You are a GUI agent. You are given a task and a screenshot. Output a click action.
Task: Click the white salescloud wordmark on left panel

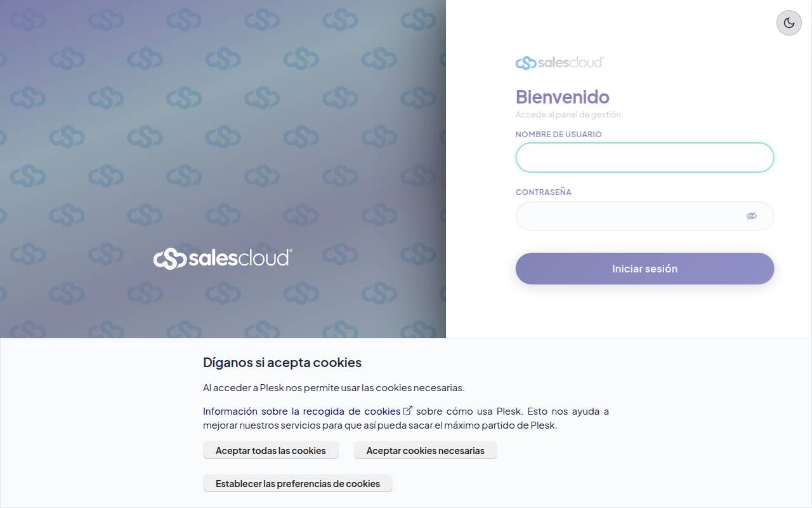pos(240,258)
